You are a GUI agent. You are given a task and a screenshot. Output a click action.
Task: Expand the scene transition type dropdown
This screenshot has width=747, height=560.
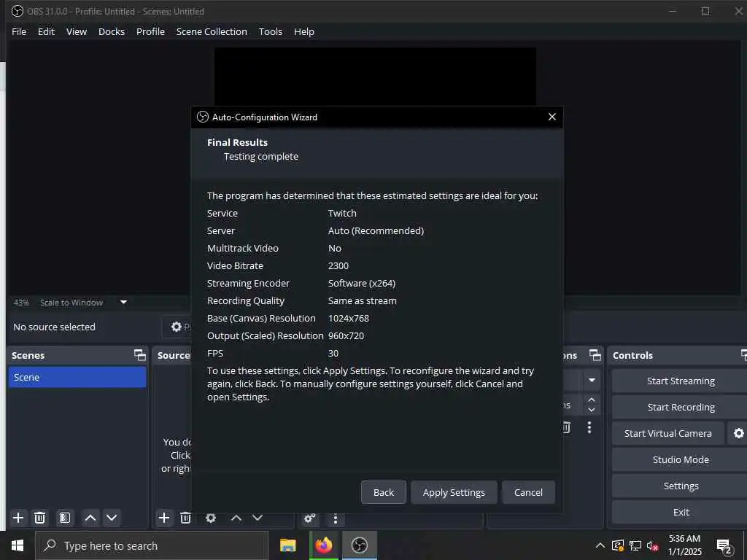coord(592,380)
